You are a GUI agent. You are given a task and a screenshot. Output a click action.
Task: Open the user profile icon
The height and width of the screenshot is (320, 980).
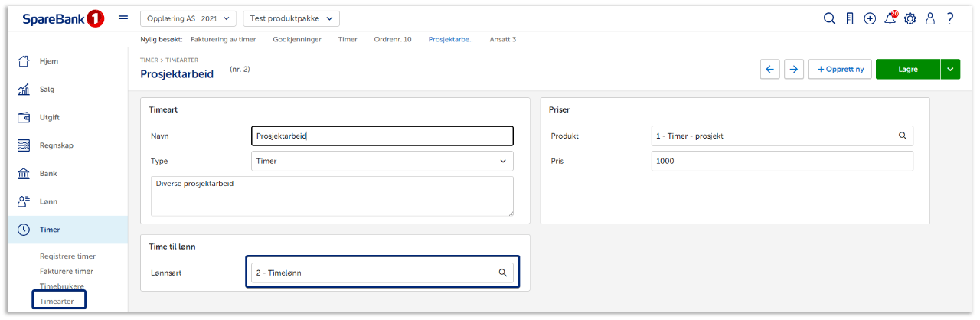coord(930,19)
